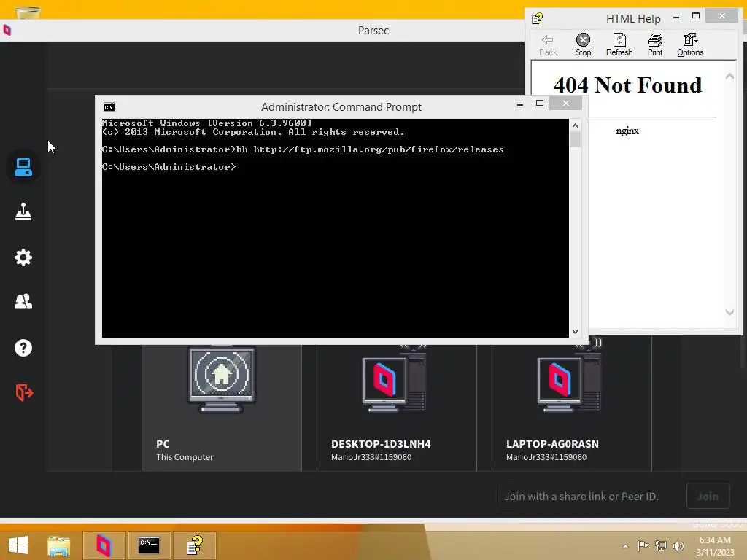Image resolution: width=747 pixels, height=560 pixels.
Task: Maximize the HTML Help window
Action: coord(696,16)
